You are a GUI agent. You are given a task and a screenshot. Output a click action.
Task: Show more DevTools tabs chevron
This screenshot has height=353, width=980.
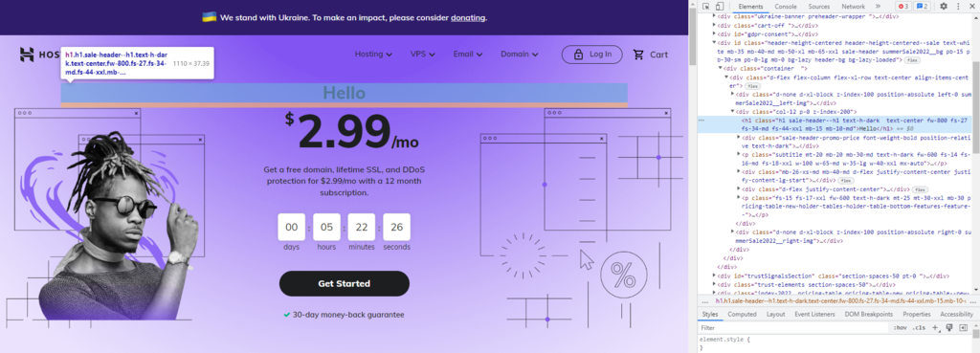[878, 7]
